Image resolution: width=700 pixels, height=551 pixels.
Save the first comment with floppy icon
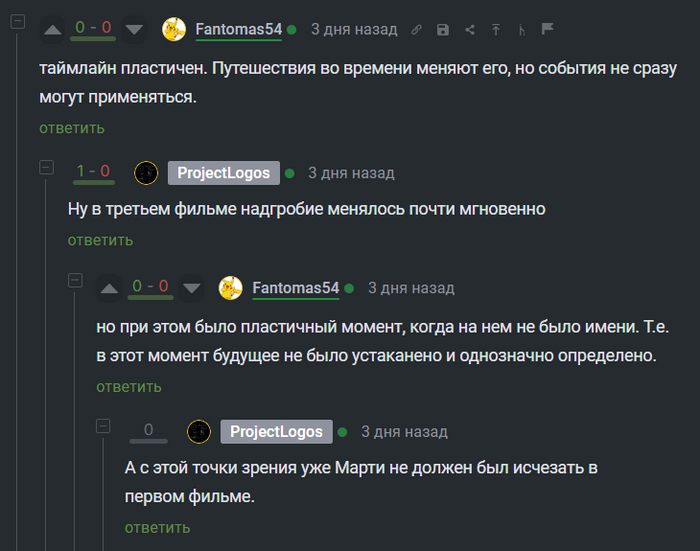click(x=443, y=30)
